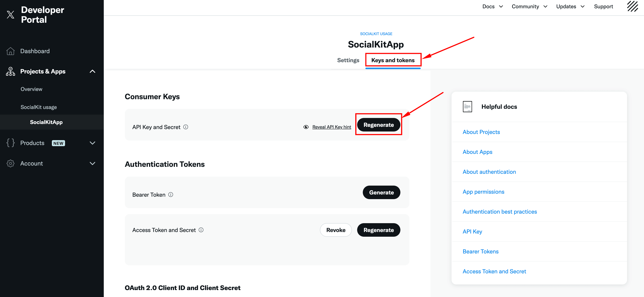Click info icon next to Bearer Token

171,195
